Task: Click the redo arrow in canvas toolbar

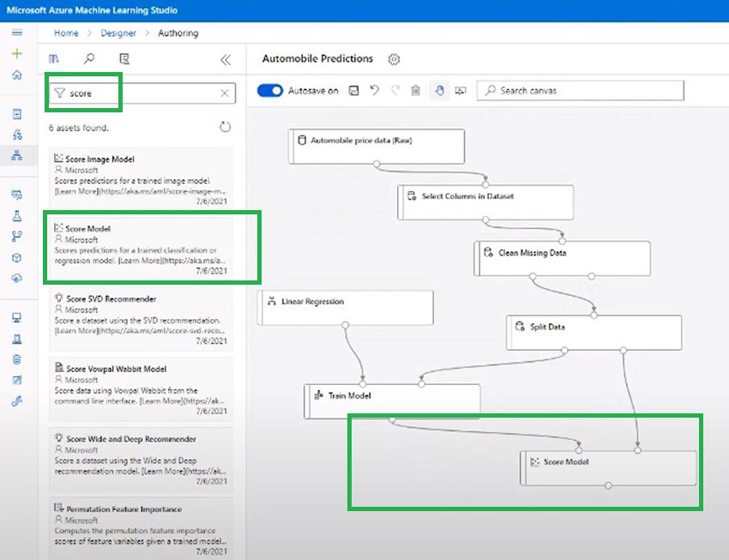Action: [x=395, y=90]
